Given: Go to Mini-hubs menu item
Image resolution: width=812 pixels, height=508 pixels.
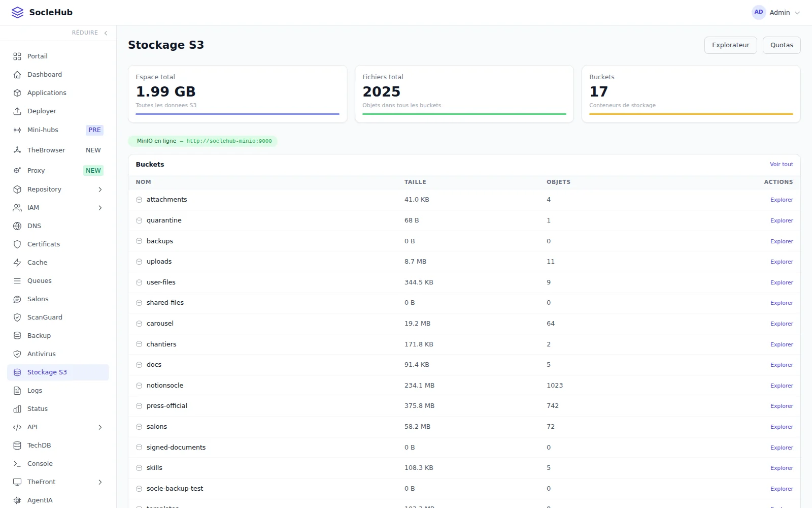Looking at the screenshot, I should tap(58, 130).
